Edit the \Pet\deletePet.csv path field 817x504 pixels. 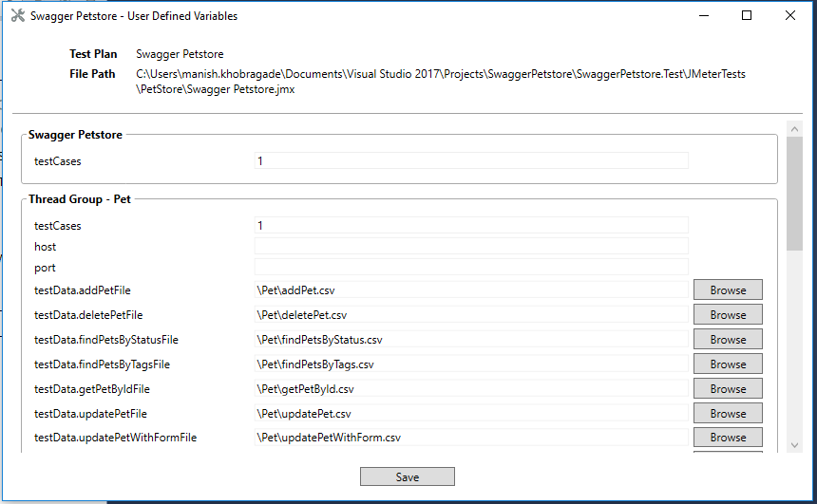(x=471, y=314)
